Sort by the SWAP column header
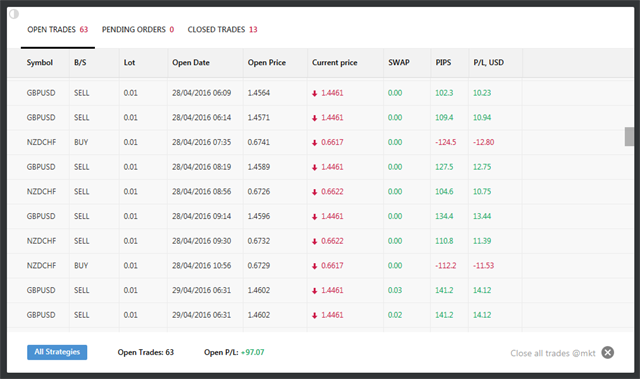The width and height of the screenshot is (640, 379). tap(398, 62)
